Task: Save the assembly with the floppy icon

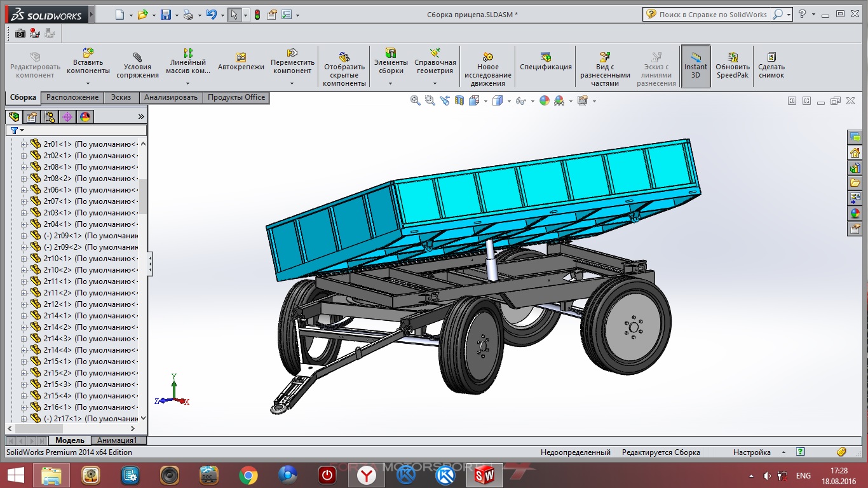Action: pos(165,14)
